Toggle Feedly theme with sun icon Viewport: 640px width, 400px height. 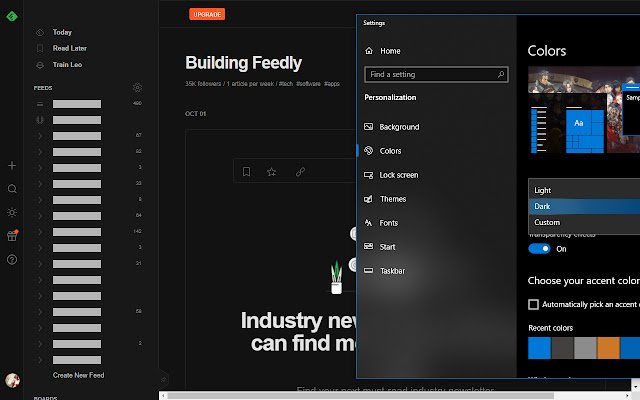click(x=12, y=212)
